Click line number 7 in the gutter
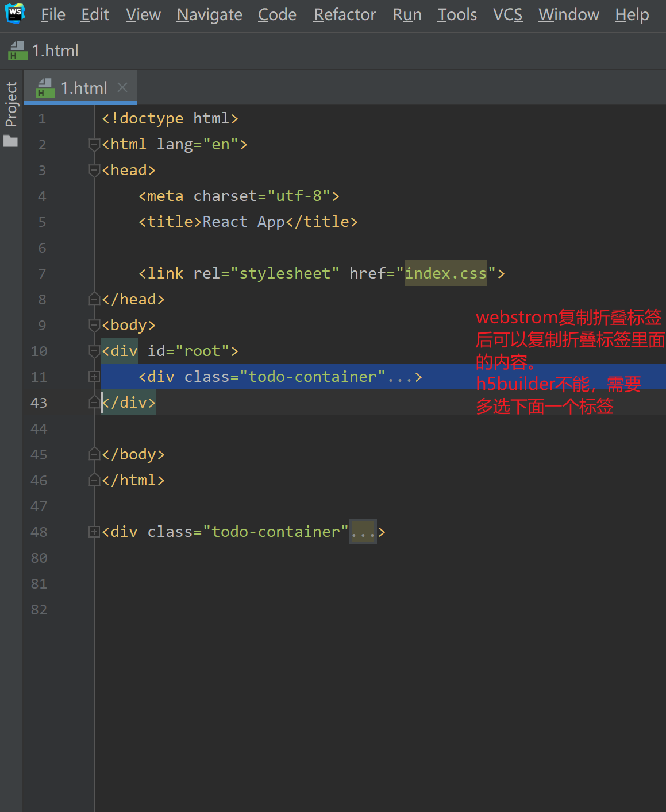The image size is (666, 812). [42, 273]
